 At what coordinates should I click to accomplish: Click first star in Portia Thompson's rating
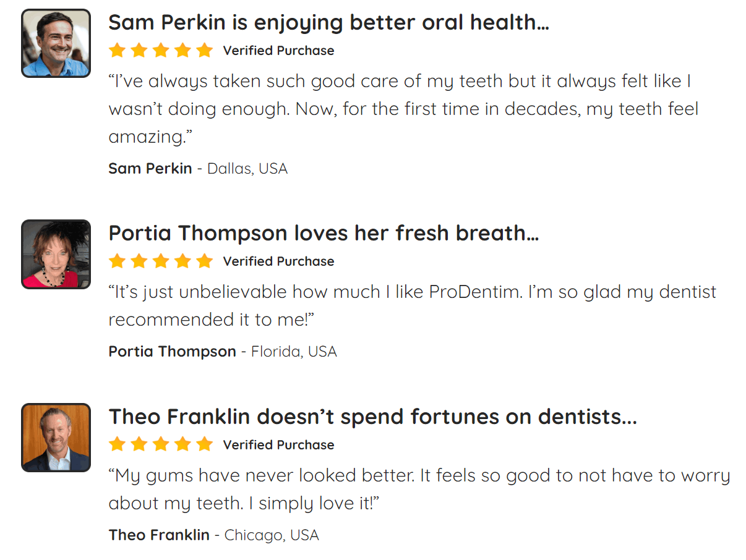117,261
